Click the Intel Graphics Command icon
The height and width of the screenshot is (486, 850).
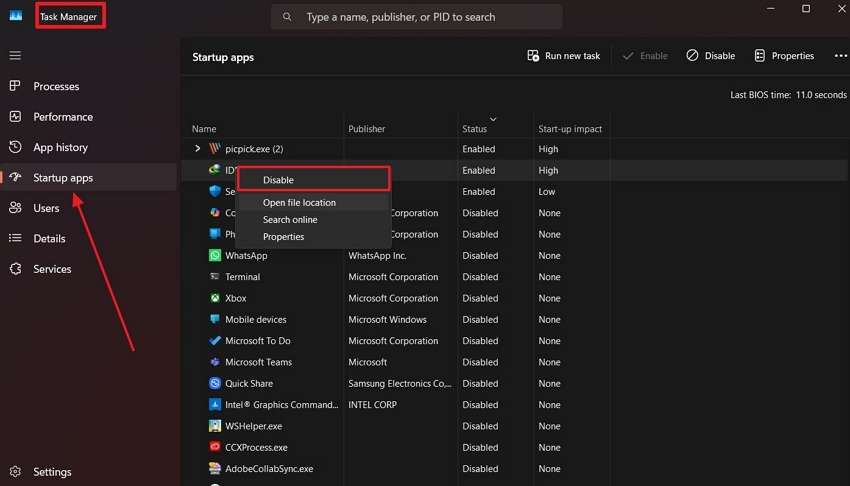(x=215, y=404)
